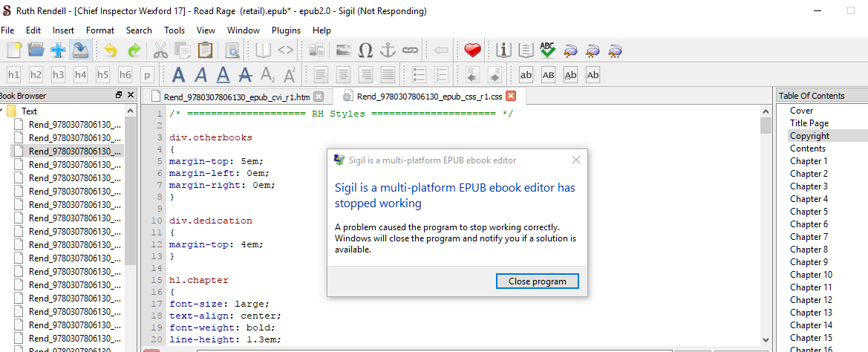Image resolution: width=868 pixels, height=352 pixels.
Task: Open the Format menu
Action: (100, 30)
